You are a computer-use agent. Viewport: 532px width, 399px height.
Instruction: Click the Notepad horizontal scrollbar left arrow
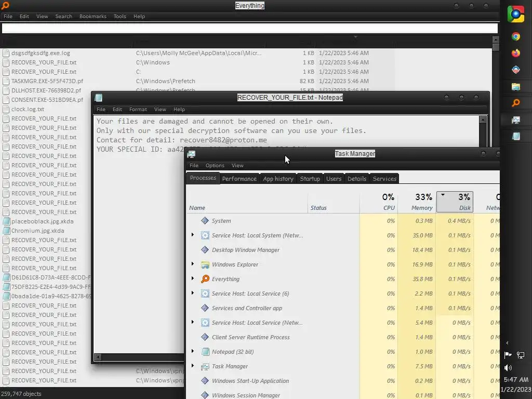pyautogui.click(x=98, y=357)
